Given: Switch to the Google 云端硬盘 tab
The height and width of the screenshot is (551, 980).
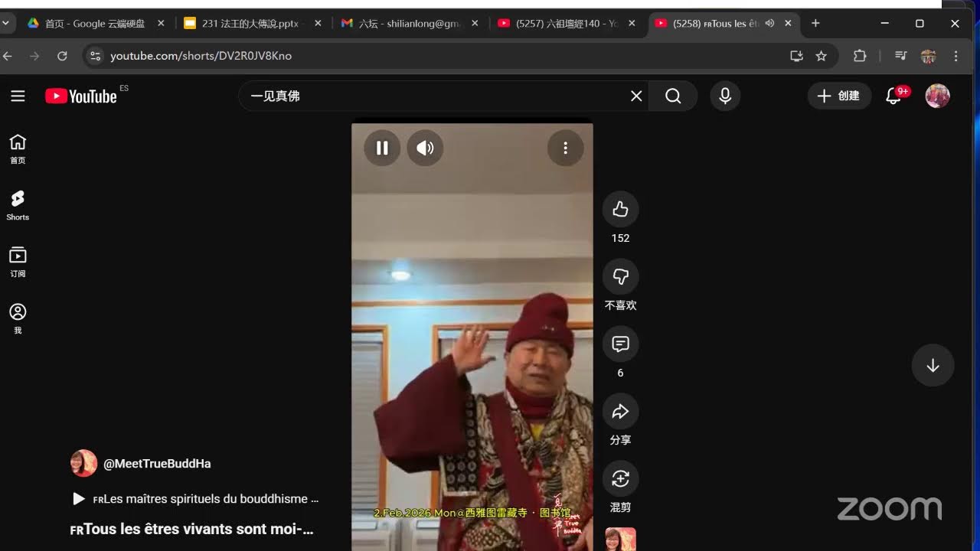Looking at the screenshot, I should click(x=95, y=24).
